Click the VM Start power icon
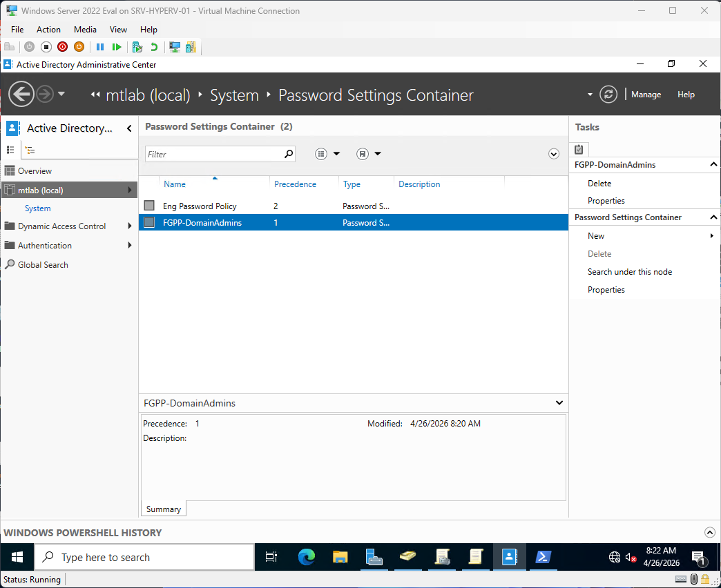This screenshot has height=588, width=721. click(30, 47)
